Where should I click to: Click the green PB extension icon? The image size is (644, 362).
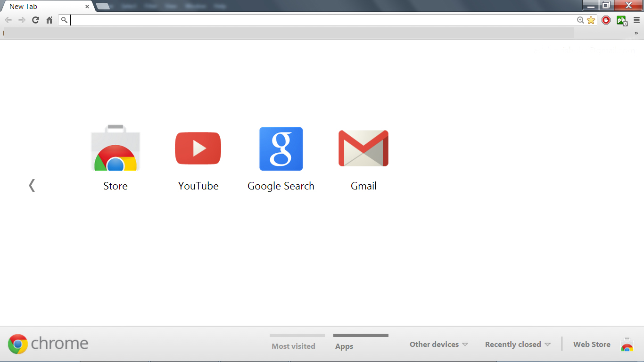[622, 20]
